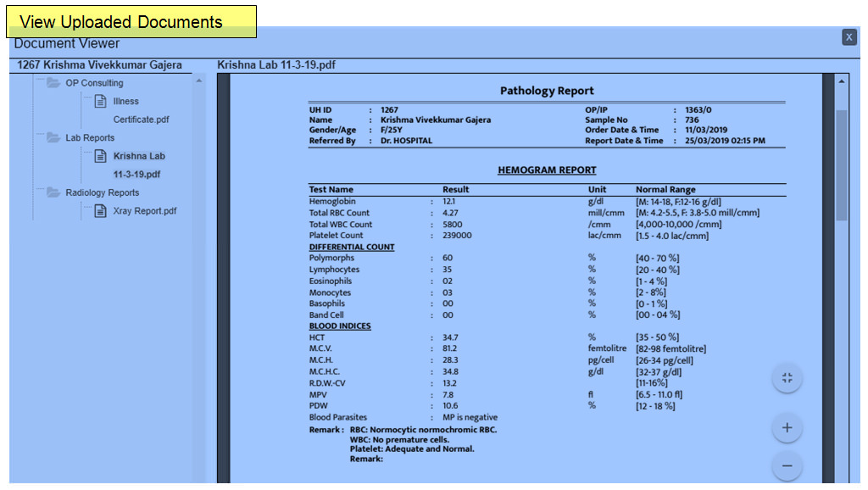Click the remark RBC: Normocytic normochromic RBC.
Image resolution: width=868 pixels, height=490 pixels.
coord(424,430)
